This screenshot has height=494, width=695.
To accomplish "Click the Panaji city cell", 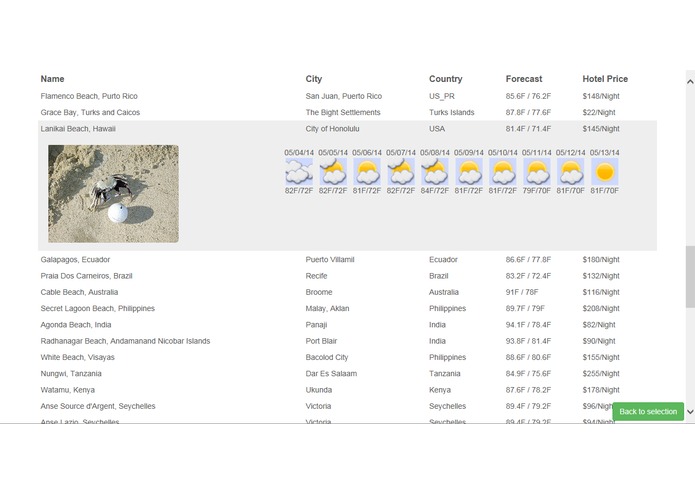I will [316, 325].
